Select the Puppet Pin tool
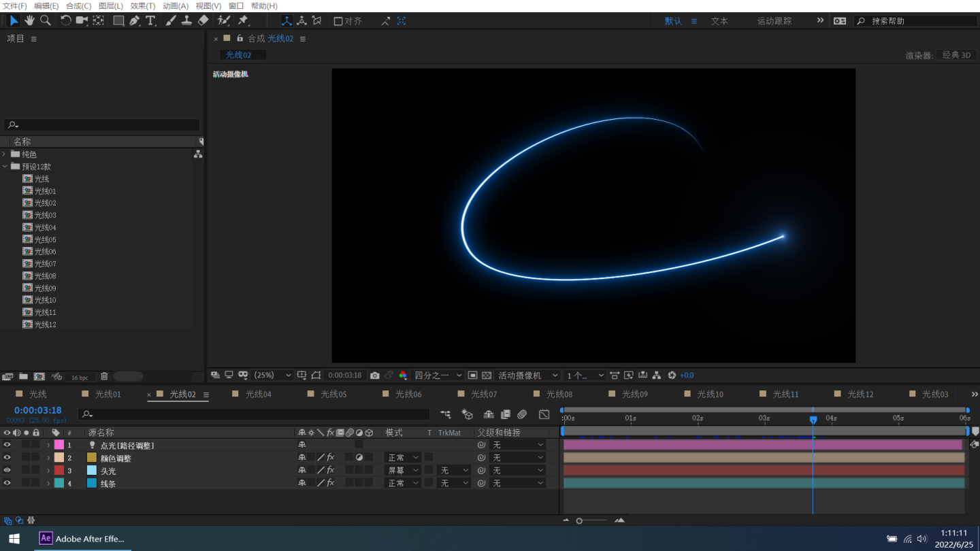This screenshot has width=980, height=551. (243, 21)
